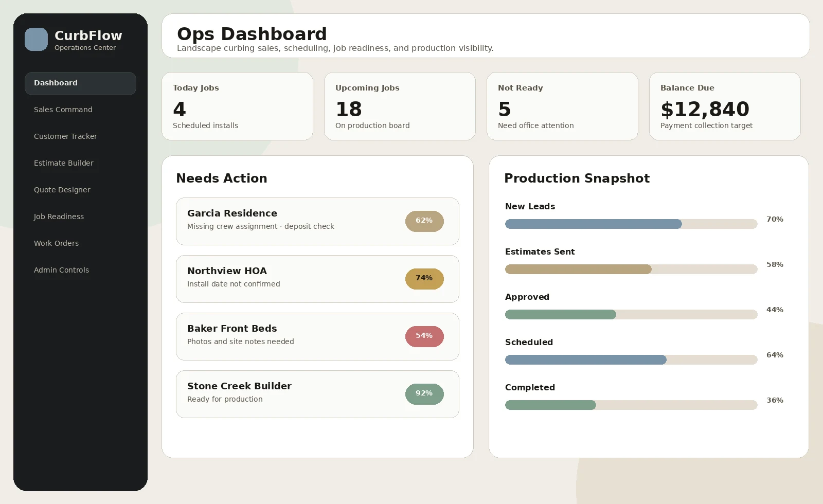
Task: Open the Dashboard menu item
Action: pos(80,83)
